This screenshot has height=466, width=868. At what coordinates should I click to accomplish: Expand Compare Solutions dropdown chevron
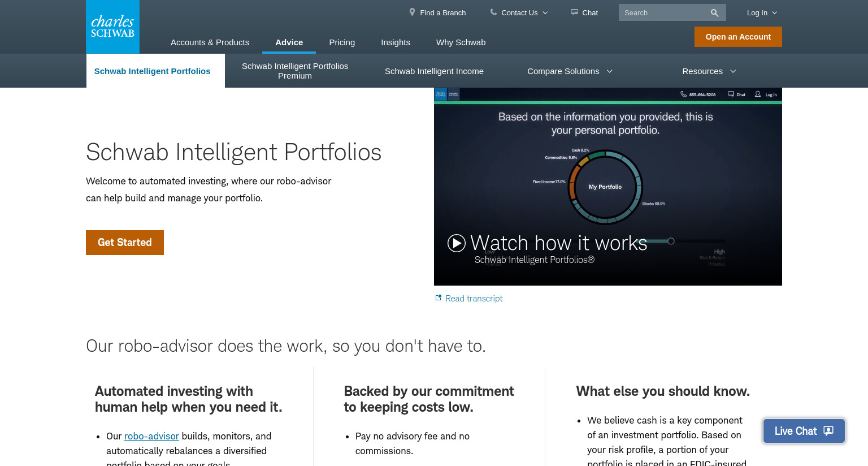pos(610,71)
